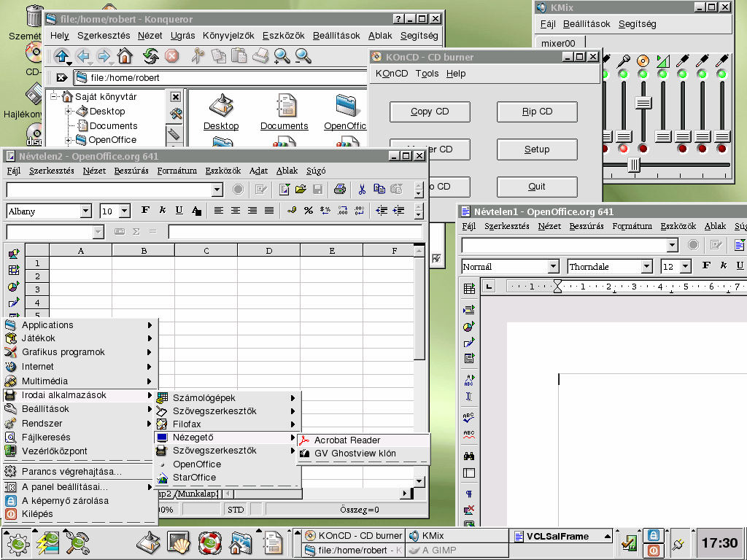Click the horizontal balance slider handle in KMix
Image resolution: width=747 pixels, height=560 pixels.
(634, 165)
